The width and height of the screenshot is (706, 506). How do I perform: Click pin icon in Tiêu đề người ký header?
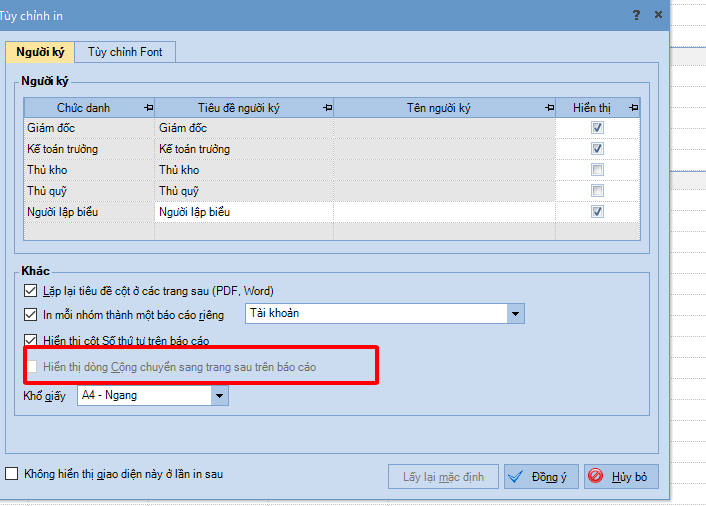(327, 108)
